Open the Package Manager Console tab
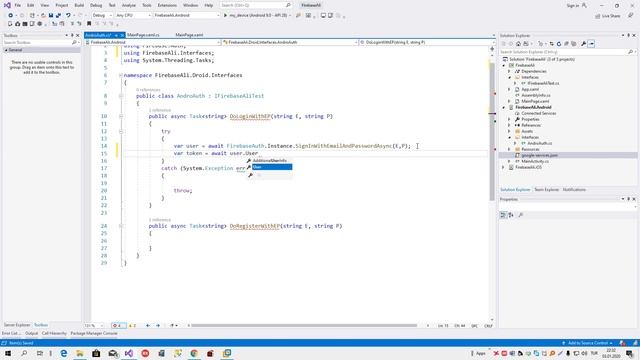The image size is (640, 360). point(94,333)
